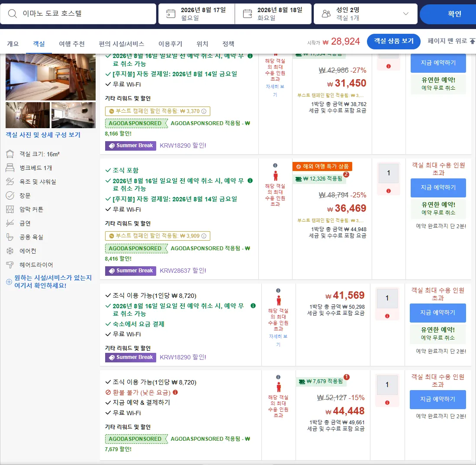Expand guests and rooms dropdown
Image resolution: width=476 pixels, height=465 pixels.
405,14
